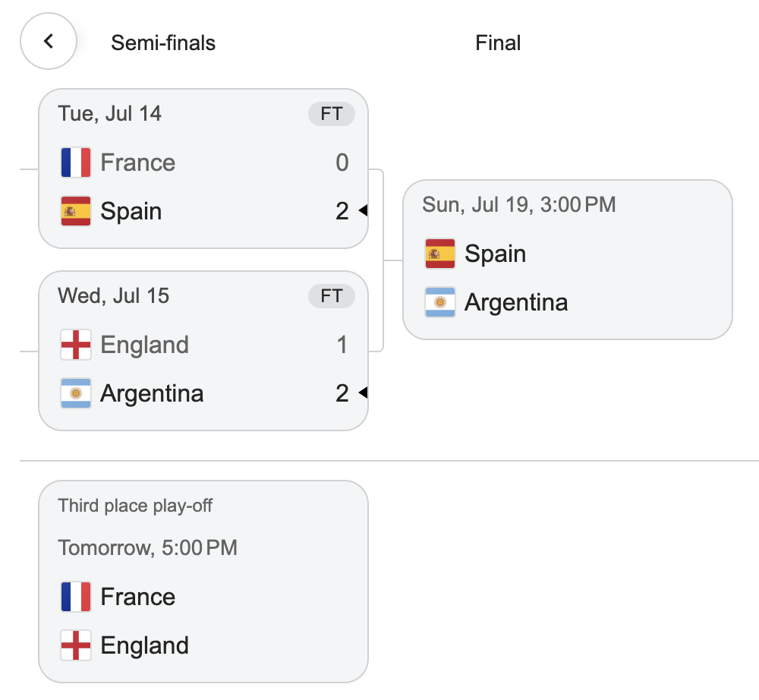
Task: Open the Tue, Jul 14 match details
Action: tap(203, 169)
